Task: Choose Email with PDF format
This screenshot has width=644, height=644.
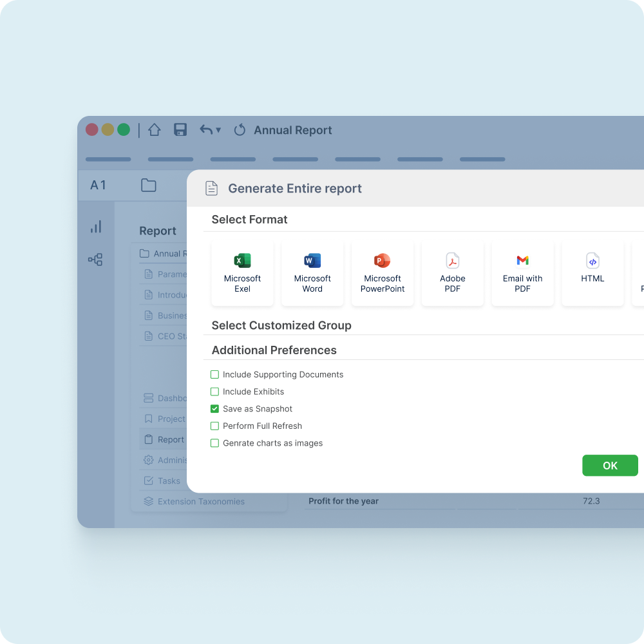Action: coord(522,273)
